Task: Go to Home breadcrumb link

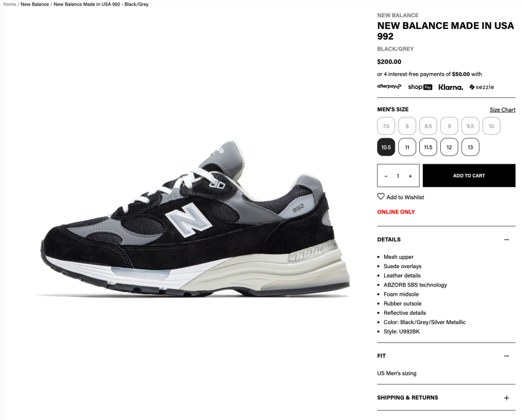Action: pos(10,4)
